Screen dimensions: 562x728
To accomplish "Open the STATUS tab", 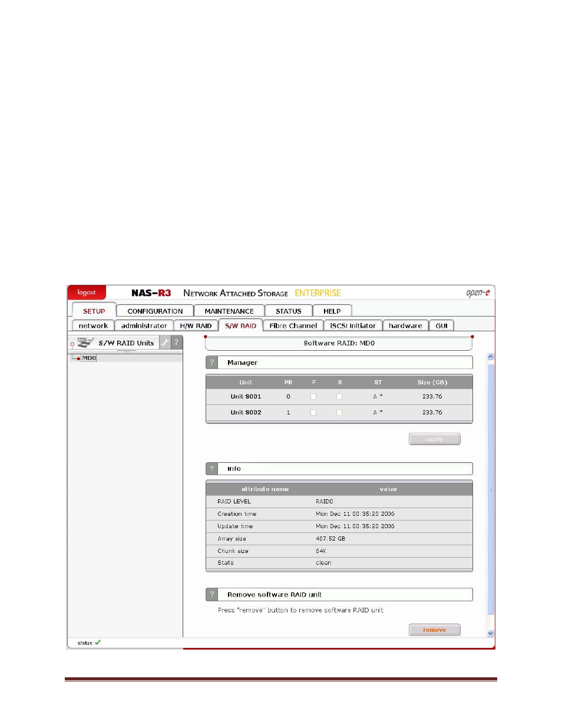I will 289,311.
